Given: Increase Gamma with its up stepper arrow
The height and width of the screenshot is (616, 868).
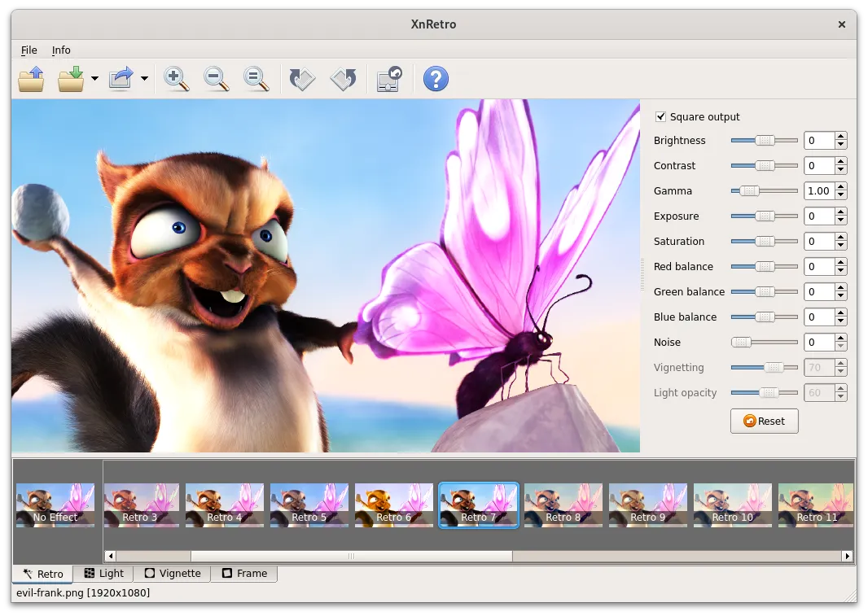Looking at the screenshot, I should pyautogui.click(x=841, y=186).
